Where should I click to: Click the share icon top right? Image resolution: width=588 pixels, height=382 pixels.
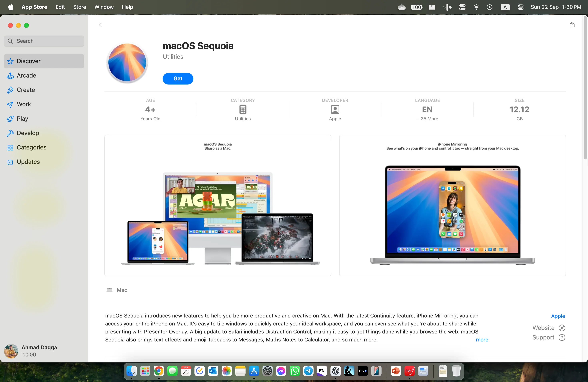572,24
